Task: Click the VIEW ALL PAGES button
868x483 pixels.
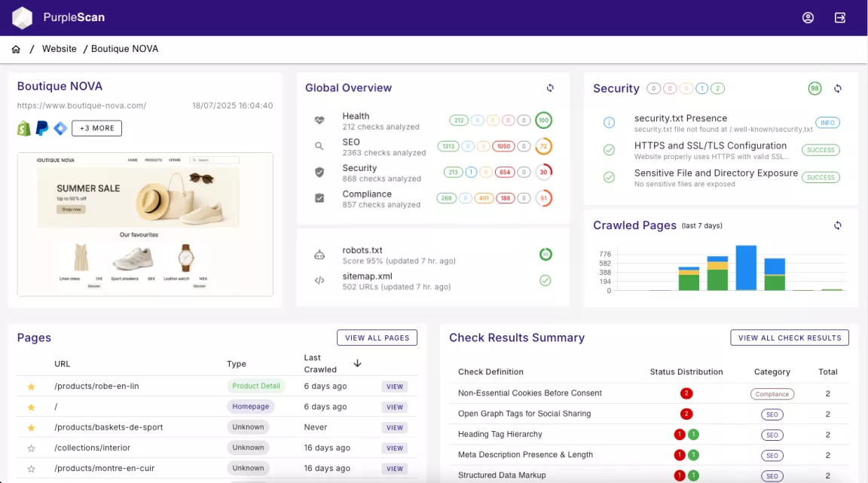Action: click(x=377, y=338)
